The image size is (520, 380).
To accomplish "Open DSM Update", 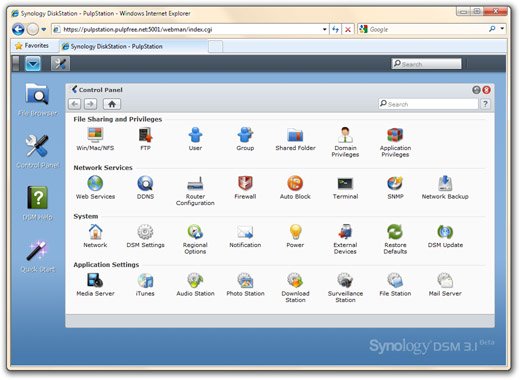I will tap(445, 236).
